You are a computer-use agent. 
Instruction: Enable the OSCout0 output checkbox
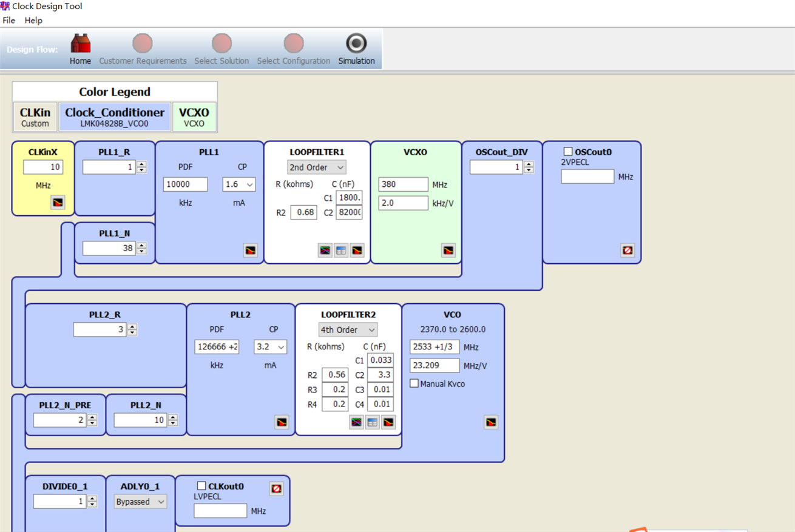pyautogui.click(x=568, y=152)
